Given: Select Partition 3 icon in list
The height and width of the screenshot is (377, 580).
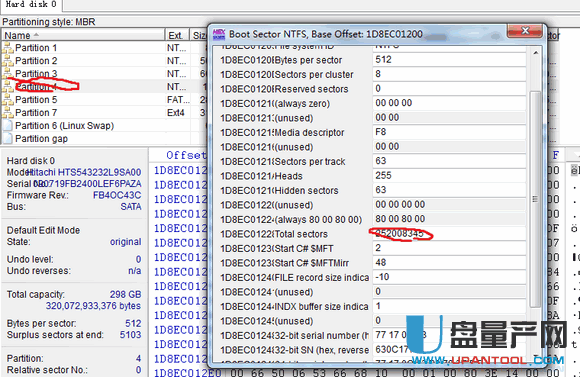Looking at the screenshot, I should 8,74.
